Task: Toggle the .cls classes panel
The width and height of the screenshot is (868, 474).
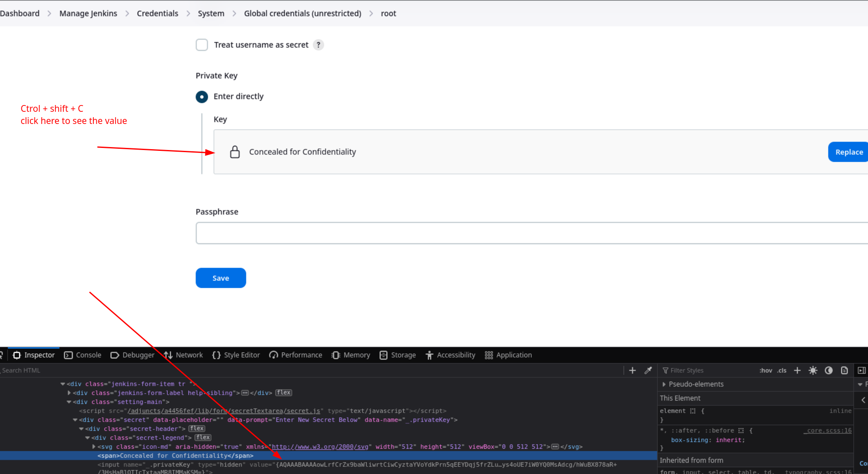Action: click(782, 370)
